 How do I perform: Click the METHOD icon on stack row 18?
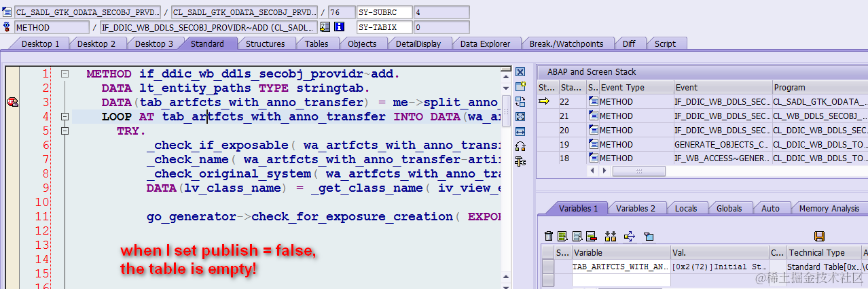click(594, 158)
